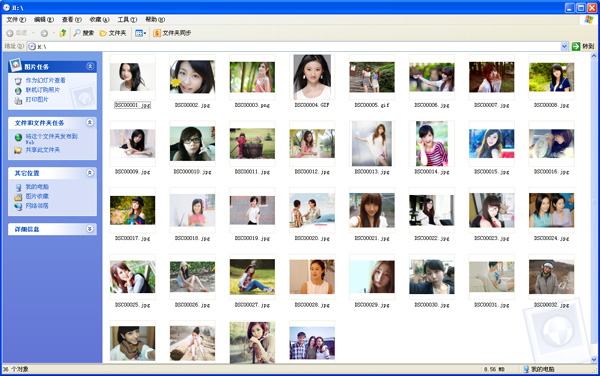Click the 8.56 MB status bar size
This screenshot has height=376, width=600.
click(x=494, y=369)
